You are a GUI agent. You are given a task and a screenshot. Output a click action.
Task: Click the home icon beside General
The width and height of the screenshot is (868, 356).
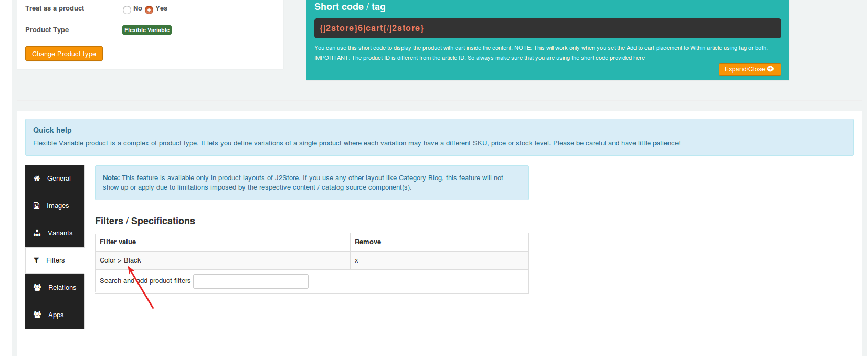(x=37, y=179)
